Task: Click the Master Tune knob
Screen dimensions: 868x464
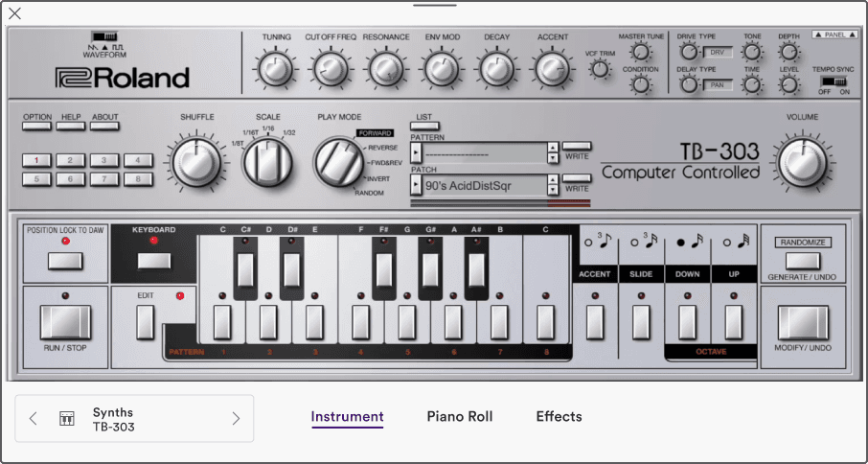Action: click(x=641, y=52)
